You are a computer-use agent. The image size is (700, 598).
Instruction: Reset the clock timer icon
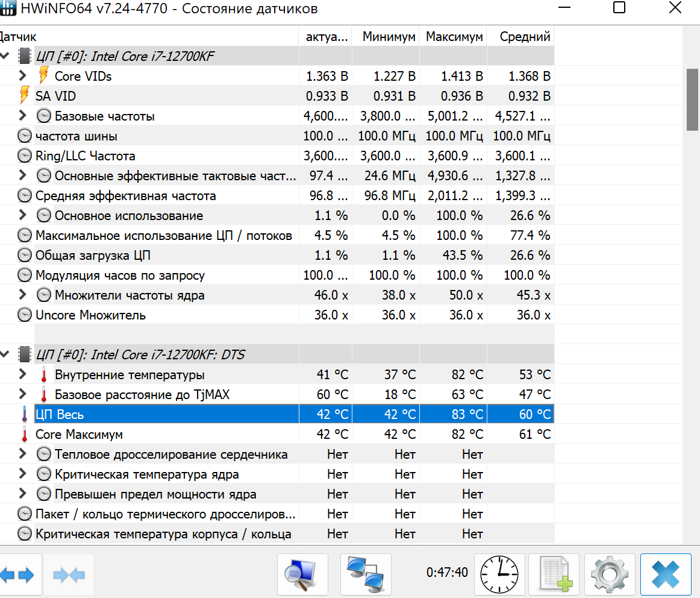(x=499, y=574)
